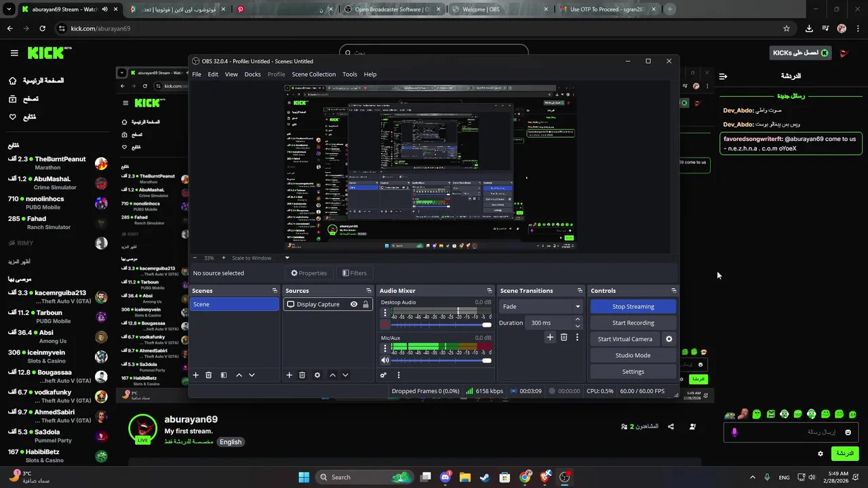The height and width of the screenshot is (488, 868).
Task: Float the Scenes dock
Action: 275,291
